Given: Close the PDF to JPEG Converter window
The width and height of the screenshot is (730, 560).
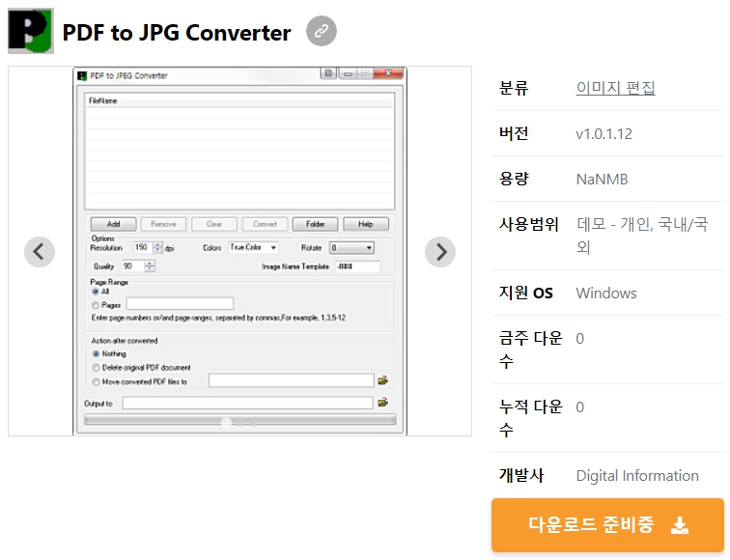Looking at the screenshot, I should tap(388, 73).
